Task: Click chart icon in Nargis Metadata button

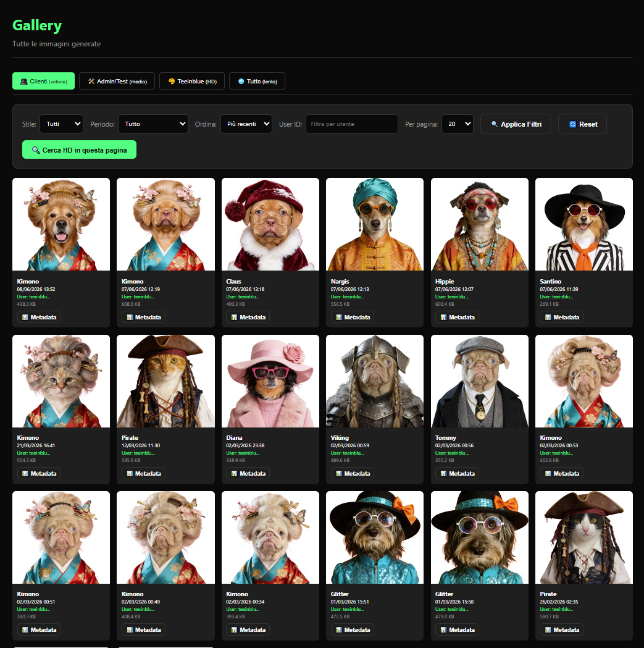Action: pos(339,318)
